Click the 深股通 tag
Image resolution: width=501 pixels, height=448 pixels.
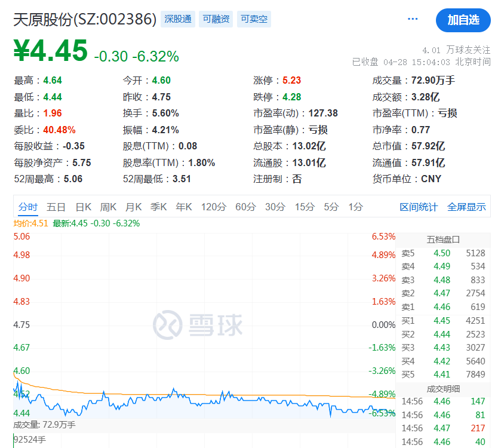[179, 19]
